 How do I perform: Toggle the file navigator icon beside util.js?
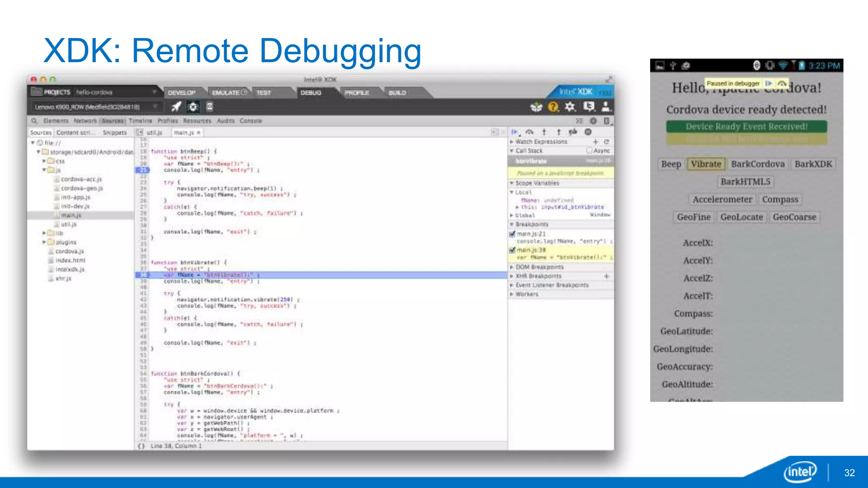[x=139, y=133]
